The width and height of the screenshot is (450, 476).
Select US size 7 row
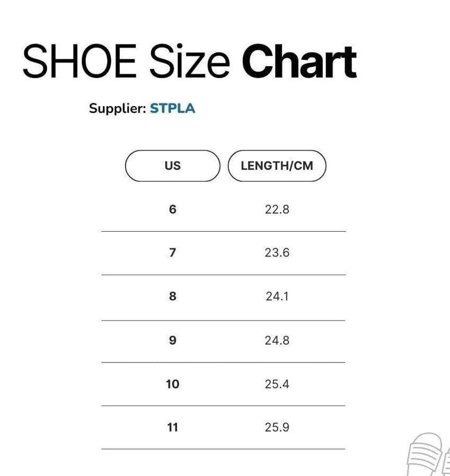(x=172, y=253)
